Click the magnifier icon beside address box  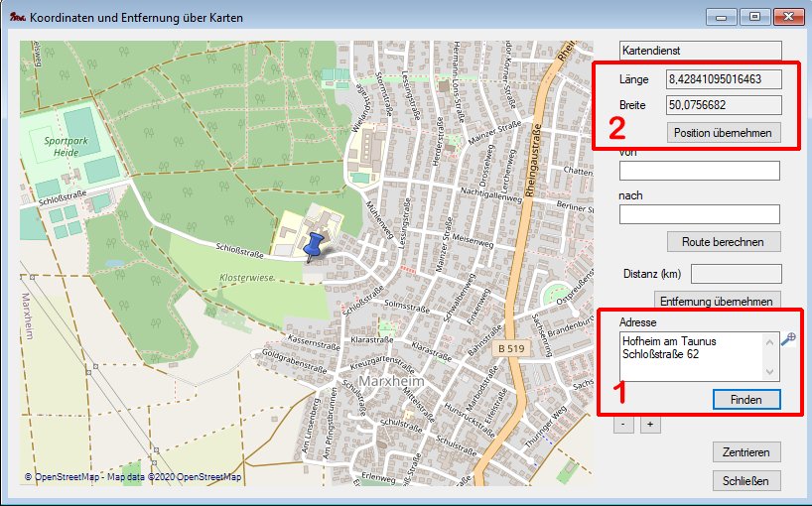pos(788,340)
